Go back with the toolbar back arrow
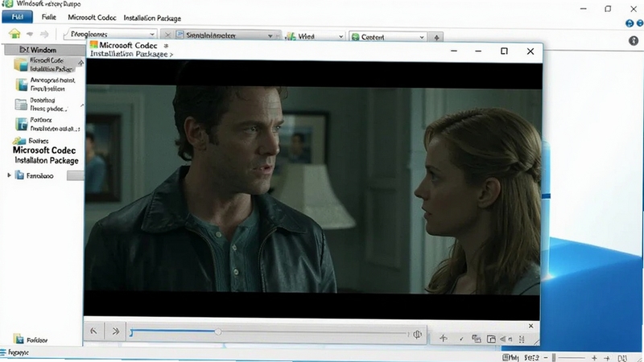 click(x=30, y=34)
